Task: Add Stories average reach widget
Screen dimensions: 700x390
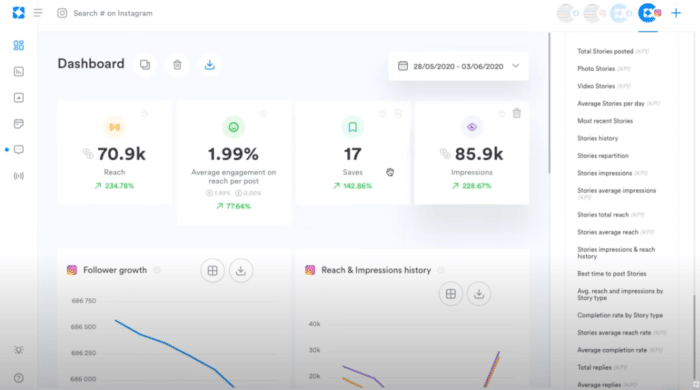Action: 615,232
